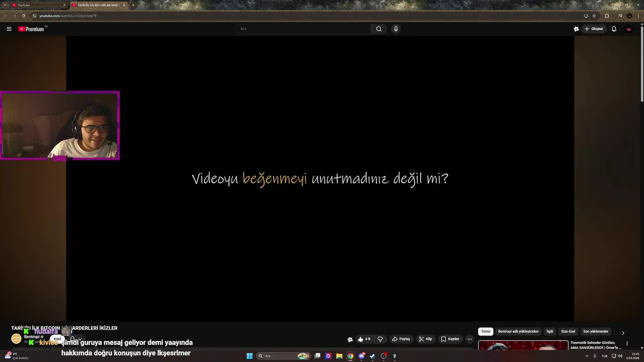Click the video player area
The image size is (644, 362).
click(x=320, y=178)
